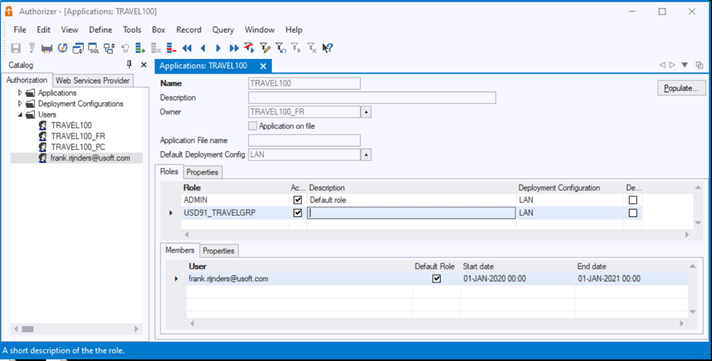Click the window-with-arrow icon left of SQL icon
This screenshot has height=361, width=712.
pyautogui.click(x=78, y=48)
